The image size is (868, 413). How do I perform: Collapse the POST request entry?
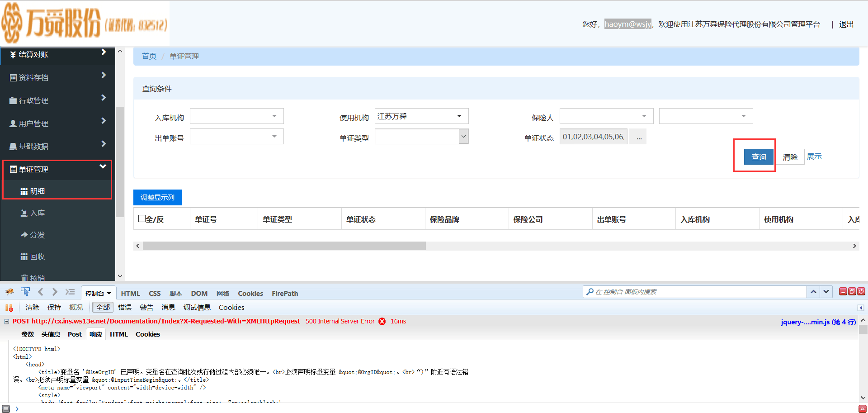pos(7,322)
